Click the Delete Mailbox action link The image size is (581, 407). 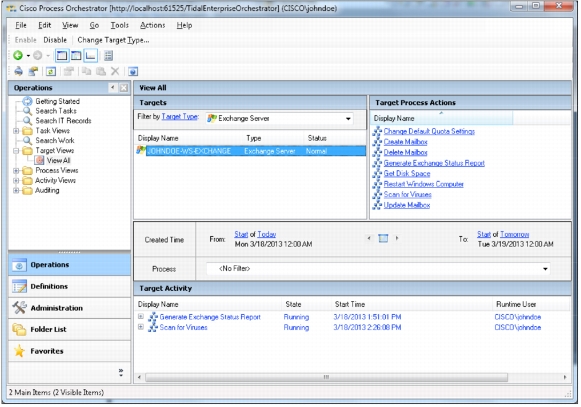point(405,152)
